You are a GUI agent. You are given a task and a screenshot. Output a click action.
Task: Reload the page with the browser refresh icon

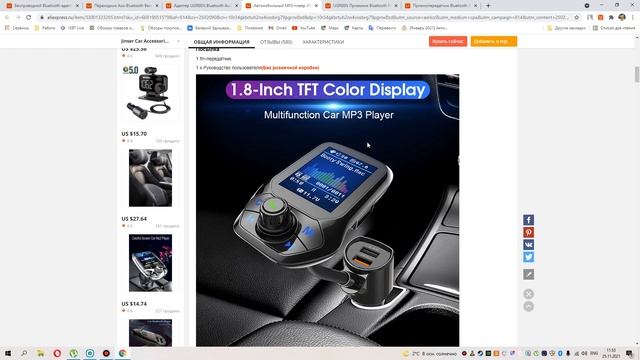[x=29, y=18]
